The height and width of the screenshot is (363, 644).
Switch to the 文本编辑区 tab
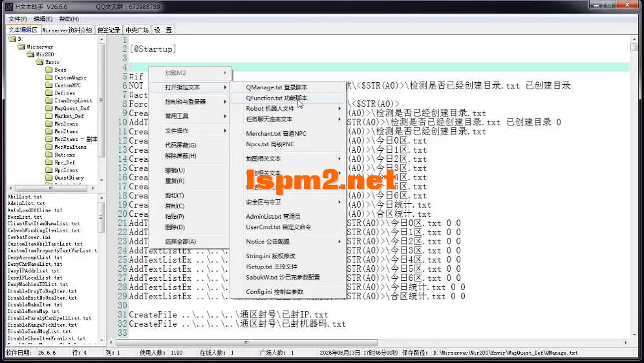click(23, 30)
